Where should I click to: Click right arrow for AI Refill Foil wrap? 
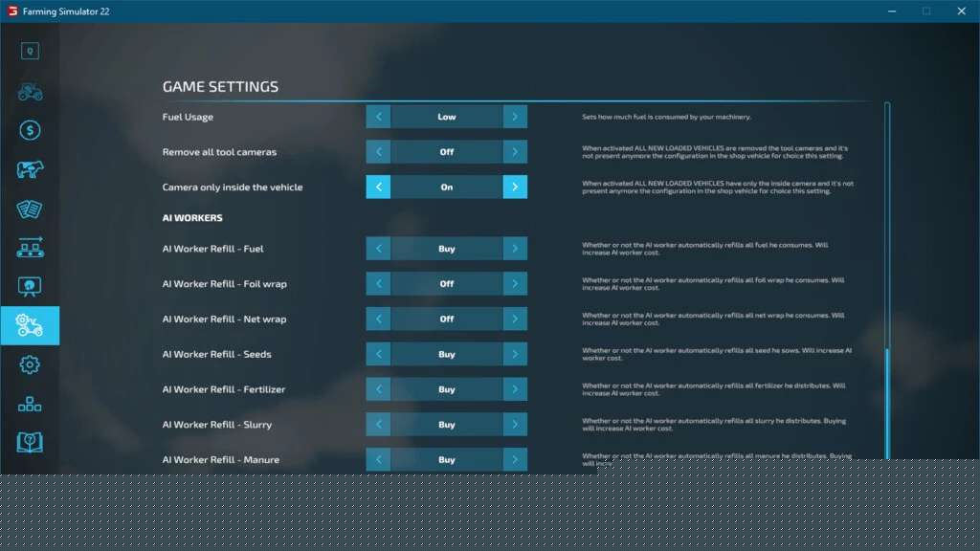[x=515, y=283]
